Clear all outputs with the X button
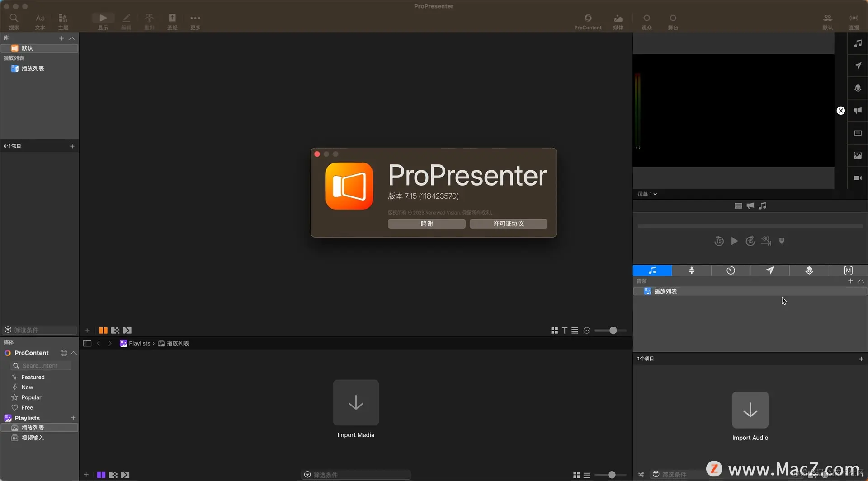868x481 pixels. [841, 111]
